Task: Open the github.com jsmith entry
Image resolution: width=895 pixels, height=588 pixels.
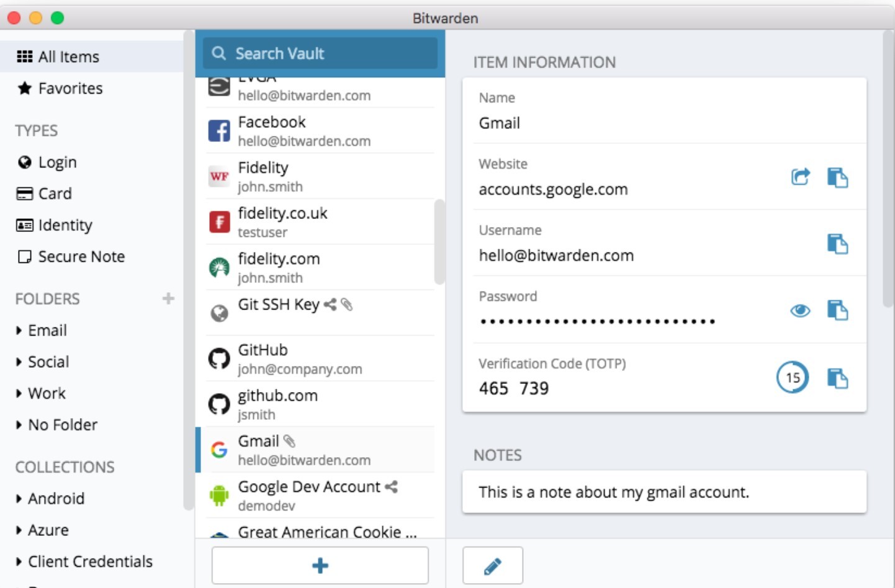Action: click(x=320, y=404)
